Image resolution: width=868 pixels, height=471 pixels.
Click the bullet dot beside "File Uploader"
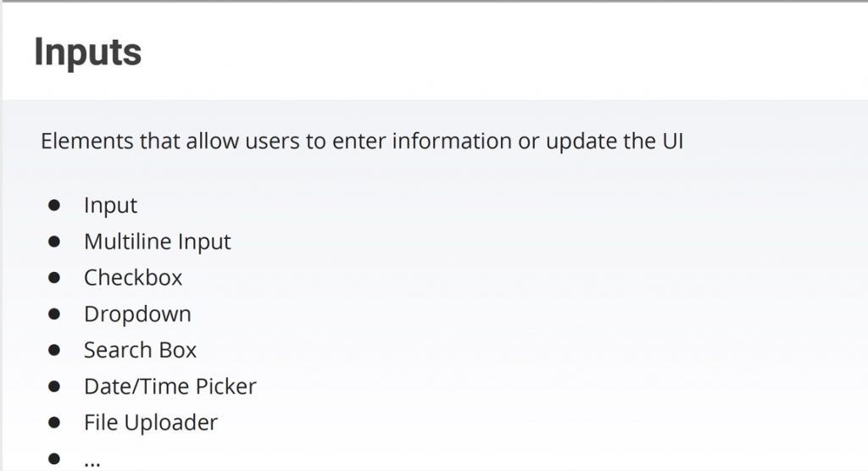(53, 423)
